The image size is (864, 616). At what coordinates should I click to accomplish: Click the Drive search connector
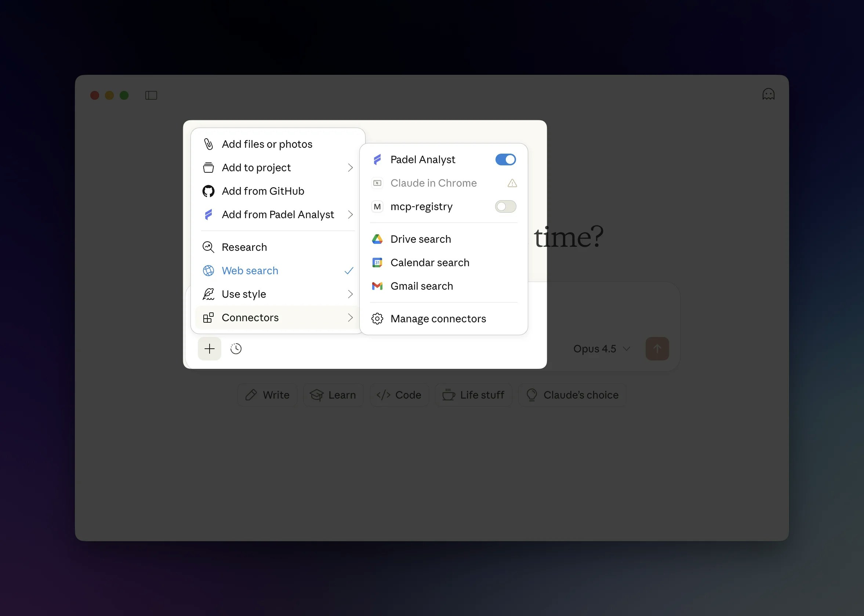click(420, 239)
